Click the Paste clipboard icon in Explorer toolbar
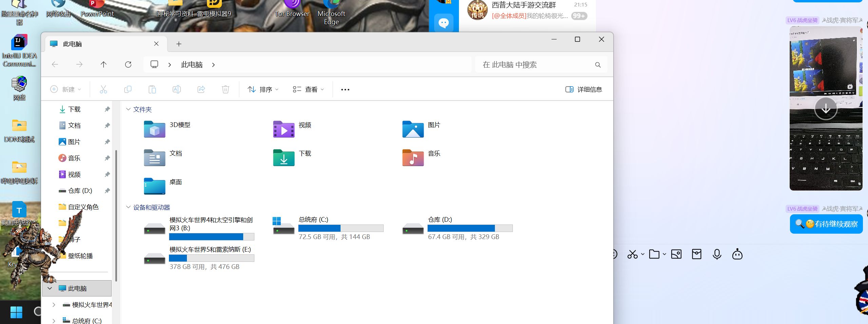The height and width of the screenshot is (324, 868). click(x=152, y=89)
